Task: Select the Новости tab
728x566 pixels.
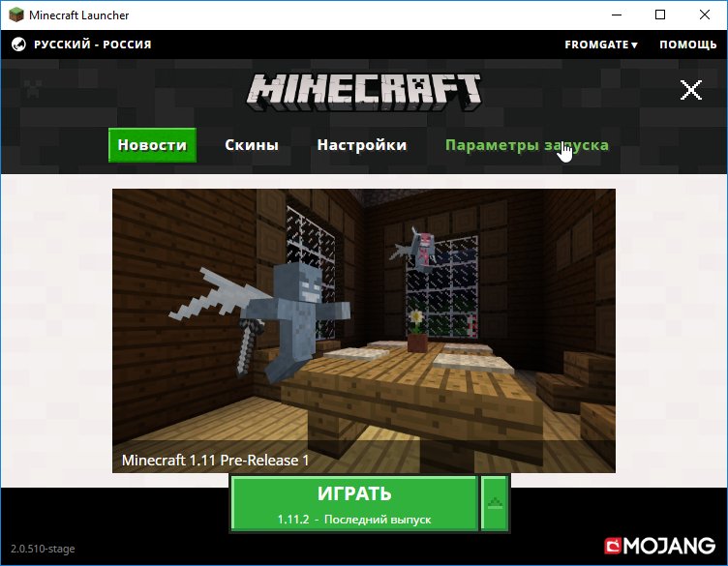Action: click(152, 145)
